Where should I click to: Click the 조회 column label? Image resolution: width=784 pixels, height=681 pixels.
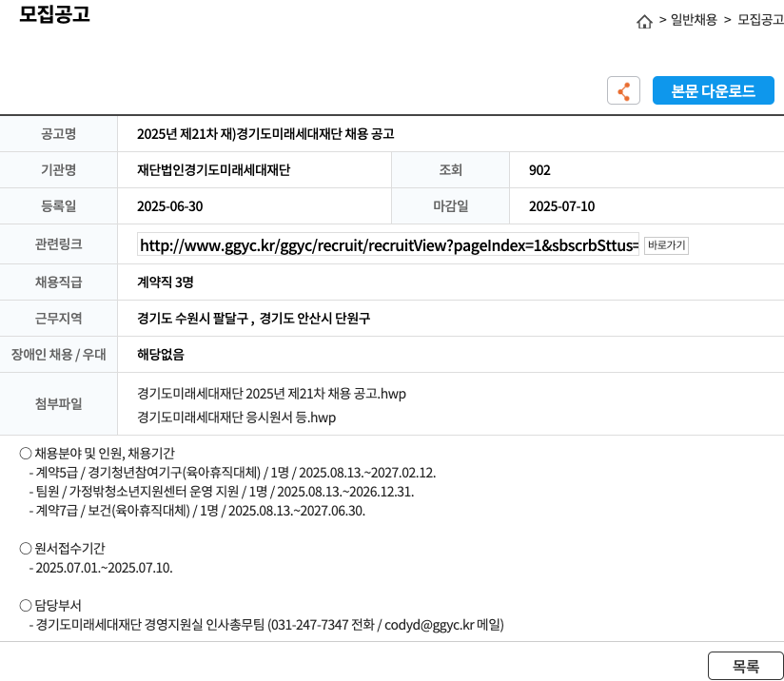(x=450, y=170)
